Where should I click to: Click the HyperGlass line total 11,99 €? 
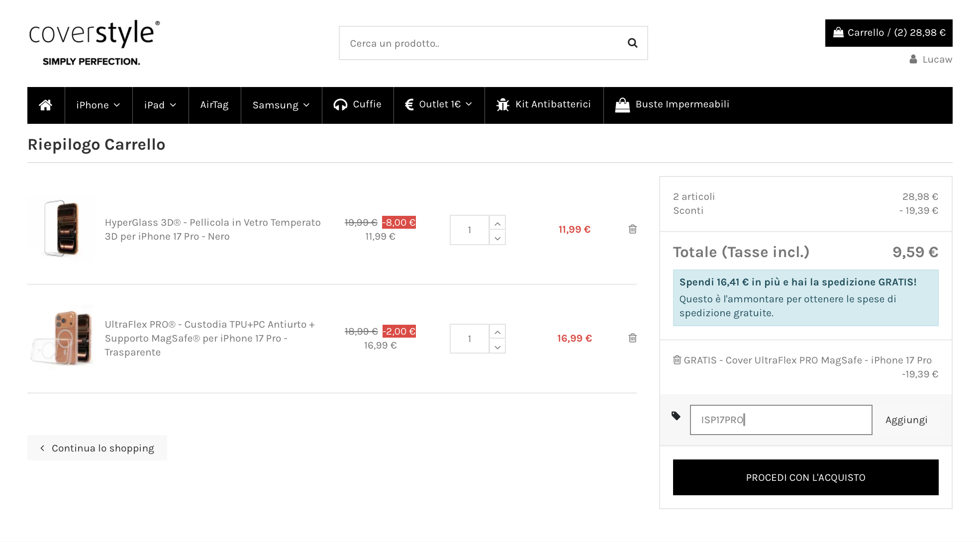[575, 229]
